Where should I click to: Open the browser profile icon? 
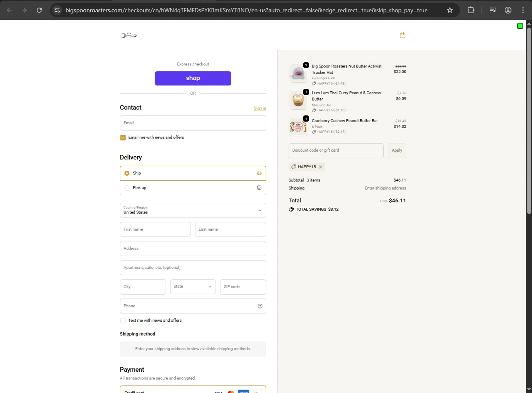508,10
